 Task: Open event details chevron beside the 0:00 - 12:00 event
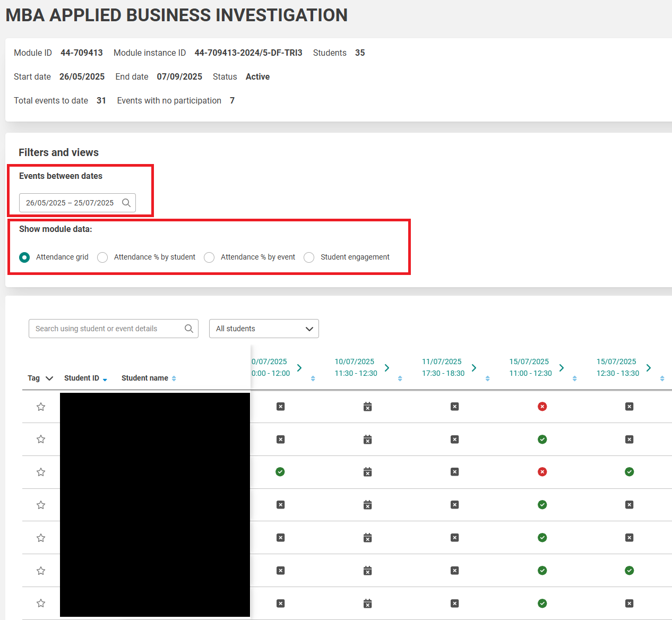click(299, 368)
